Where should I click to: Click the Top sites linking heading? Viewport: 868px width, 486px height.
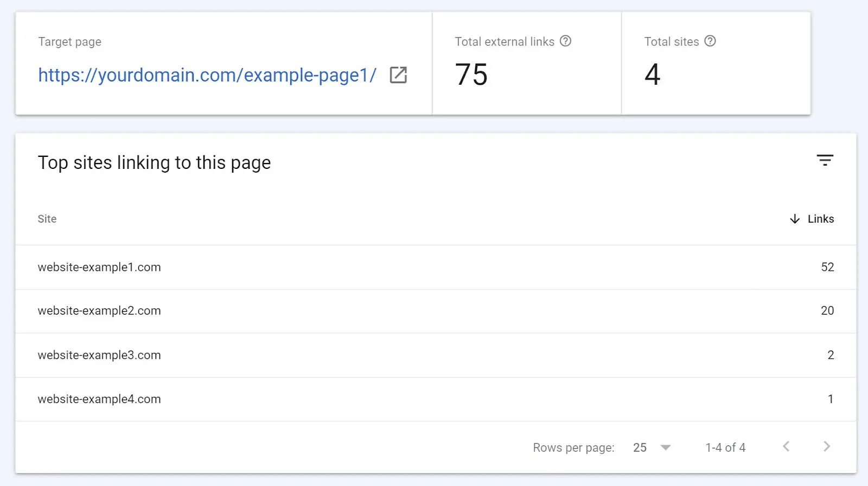154,163
